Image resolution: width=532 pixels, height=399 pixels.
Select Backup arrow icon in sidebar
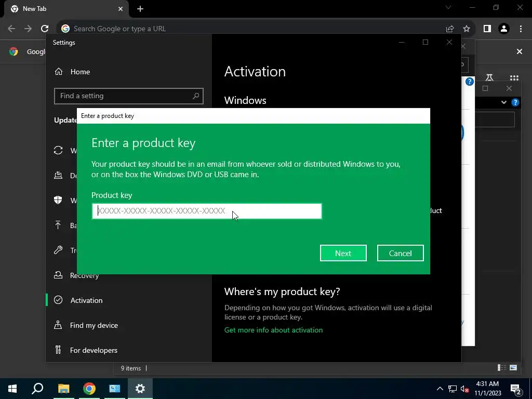coord(58,225)
